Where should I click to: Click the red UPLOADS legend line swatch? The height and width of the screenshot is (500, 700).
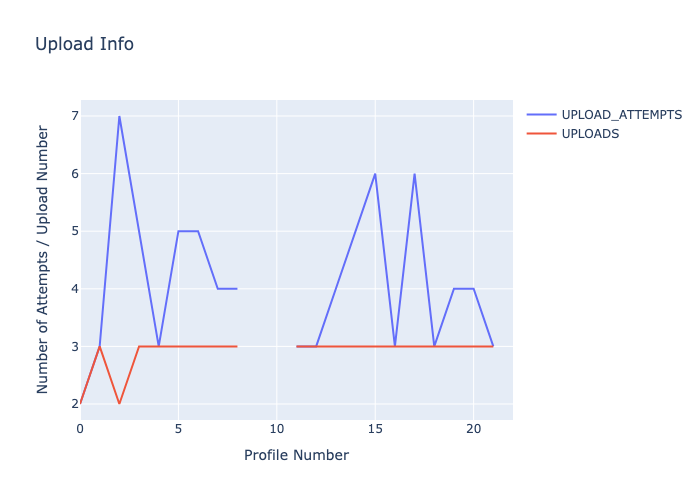pos(541,134)
